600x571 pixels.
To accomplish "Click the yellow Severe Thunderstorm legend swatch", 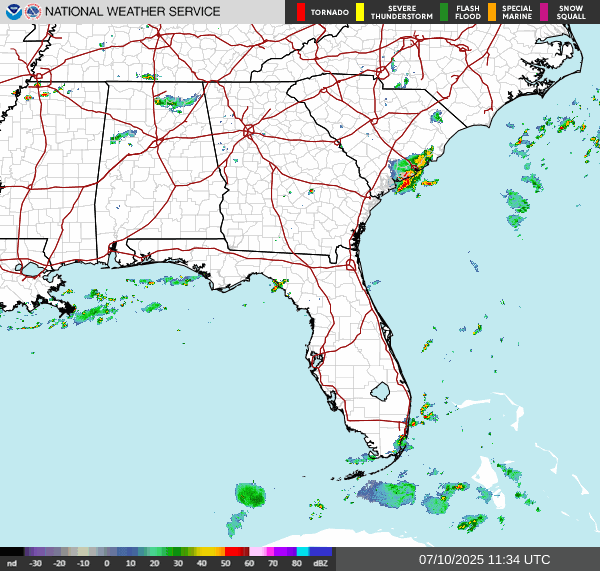I will coord(360,12).
